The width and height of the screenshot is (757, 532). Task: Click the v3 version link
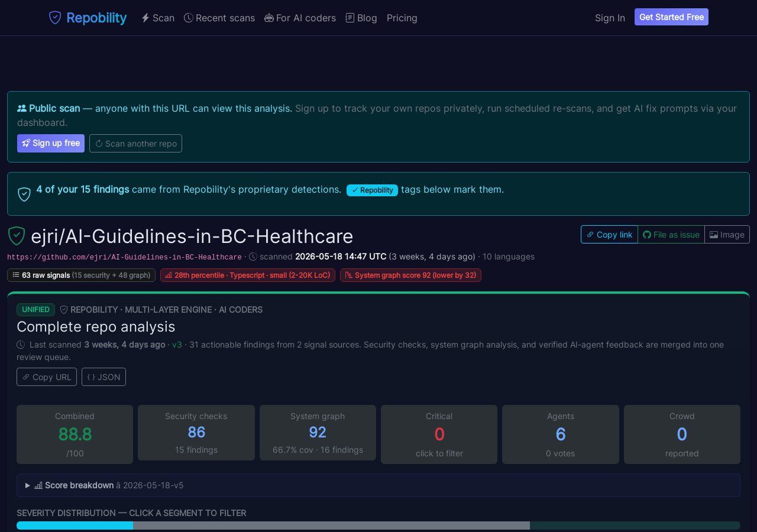coord(177,345)
